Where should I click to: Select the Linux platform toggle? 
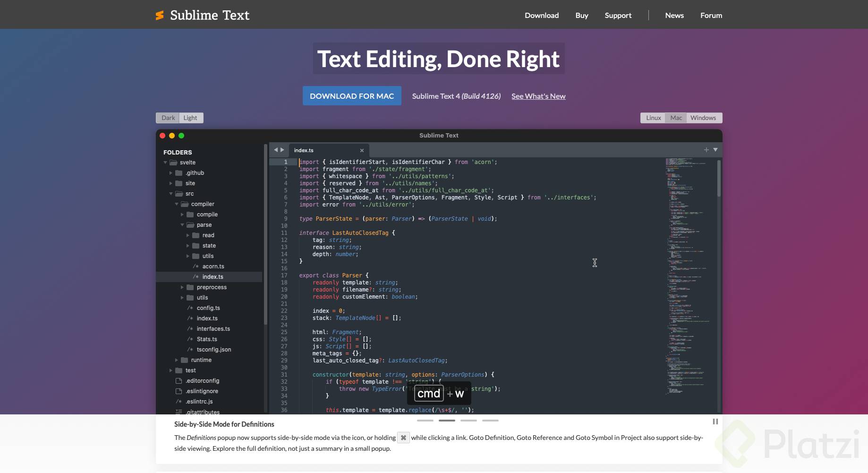[x=653, y=118]
